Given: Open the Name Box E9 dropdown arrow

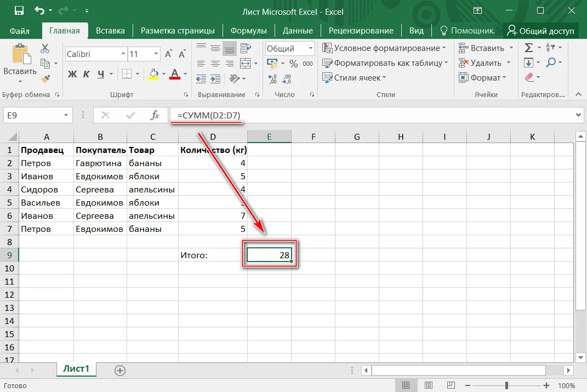Looking at the screenshot, I should tap(66, 115).
